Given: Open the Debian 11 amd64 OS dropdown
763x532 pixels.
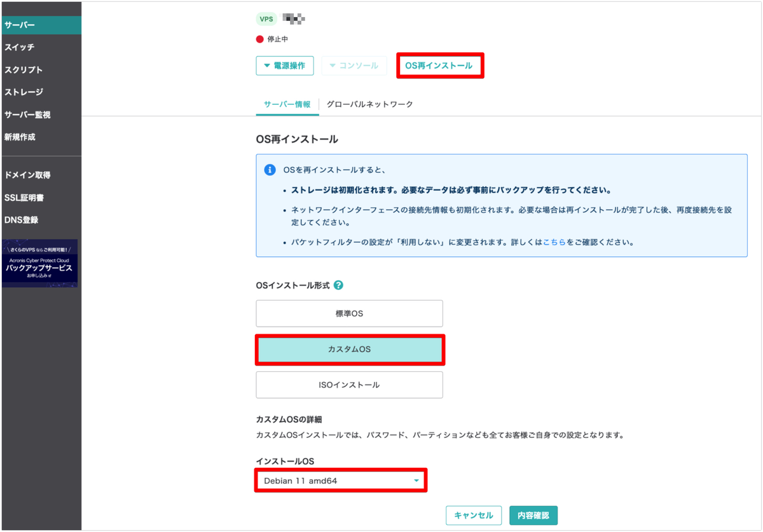Looking at the screenshot, I should pyautogui.click(x=341, y=481).
